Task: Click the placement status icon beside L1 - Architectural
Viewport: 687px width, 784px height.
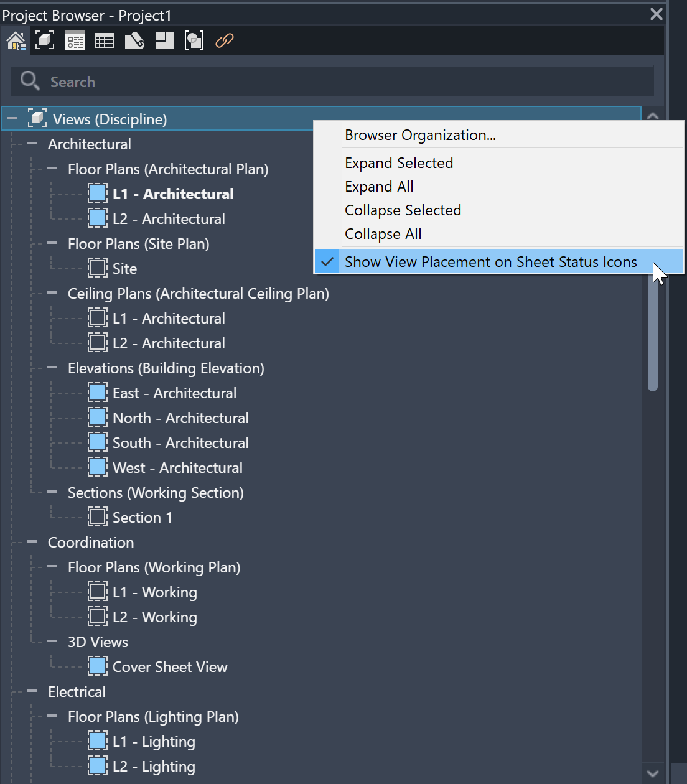Action: coord(97,193)
